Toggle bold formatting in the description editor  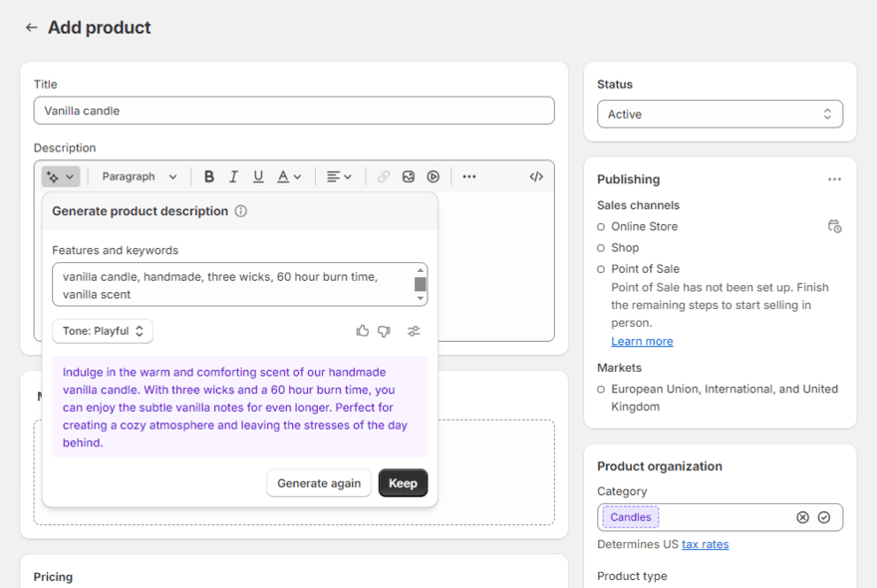(208, 176)
